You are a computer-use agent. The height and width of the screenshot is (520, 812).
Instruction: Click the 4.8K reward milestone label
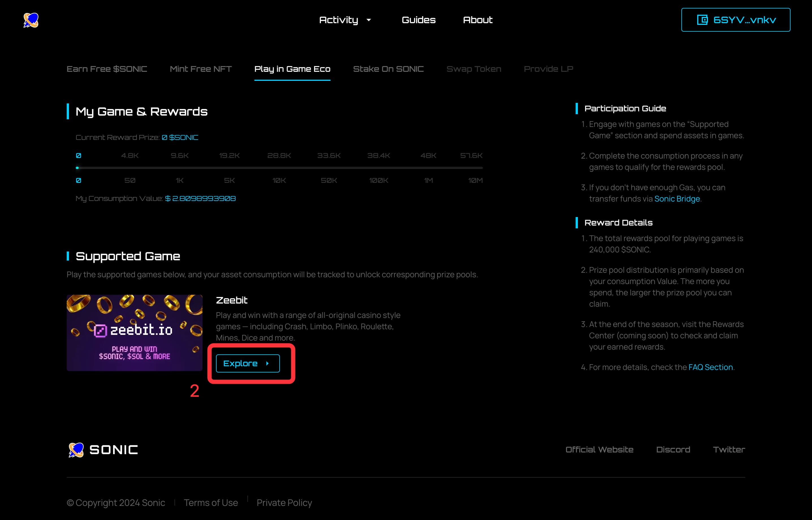click(130, 156)
